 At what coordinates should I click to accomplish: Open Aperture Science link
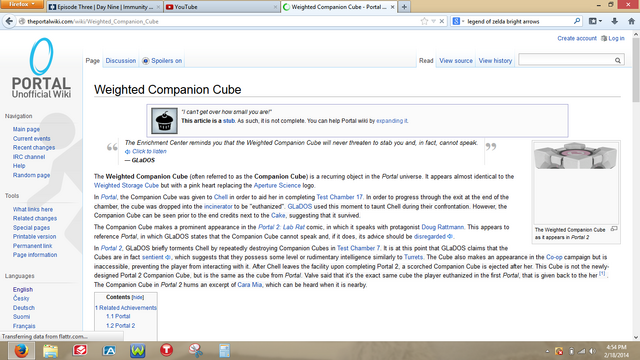[x=277, y=185]
